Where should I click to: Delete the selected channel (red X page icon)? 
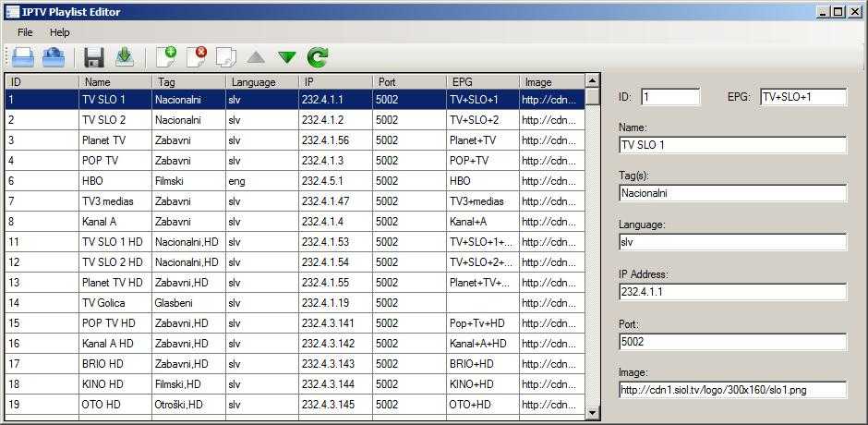[x=197, y=57]
